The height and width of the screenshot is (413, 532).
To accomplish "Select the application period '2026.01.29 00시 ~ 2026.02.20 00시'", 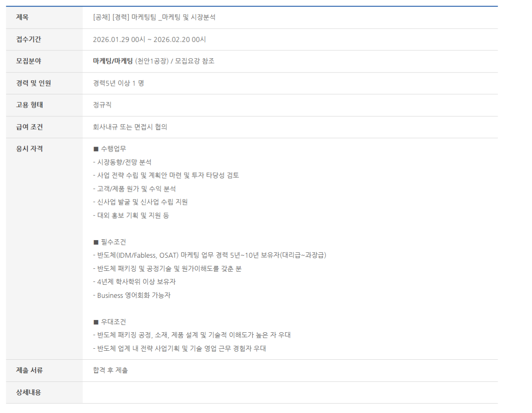I will pyautogui.click(x=149, y=39).
